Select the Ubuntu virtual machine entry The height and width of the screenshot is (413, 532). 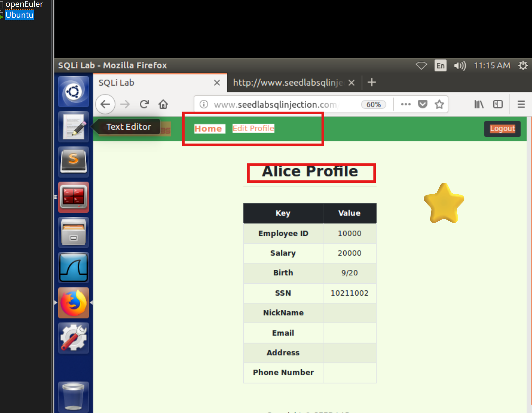pos(19,15)
